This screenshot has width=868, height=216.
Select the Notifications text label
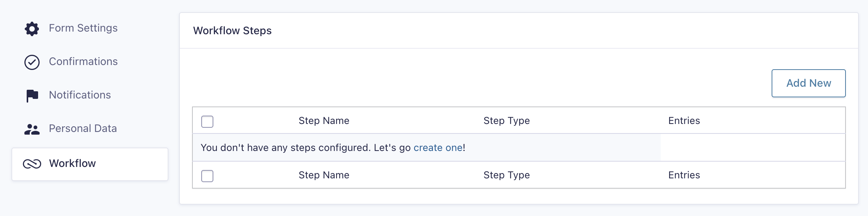[80, 95]
